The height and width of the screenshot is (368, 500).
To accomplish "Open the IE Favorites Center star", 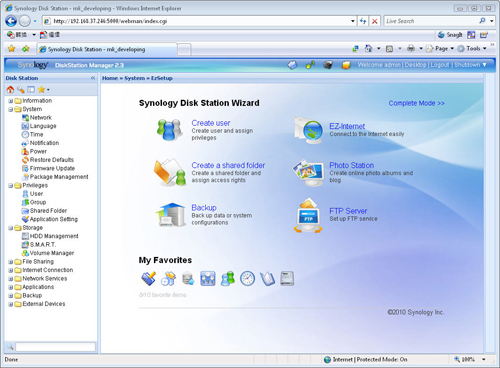I will 12,49.
